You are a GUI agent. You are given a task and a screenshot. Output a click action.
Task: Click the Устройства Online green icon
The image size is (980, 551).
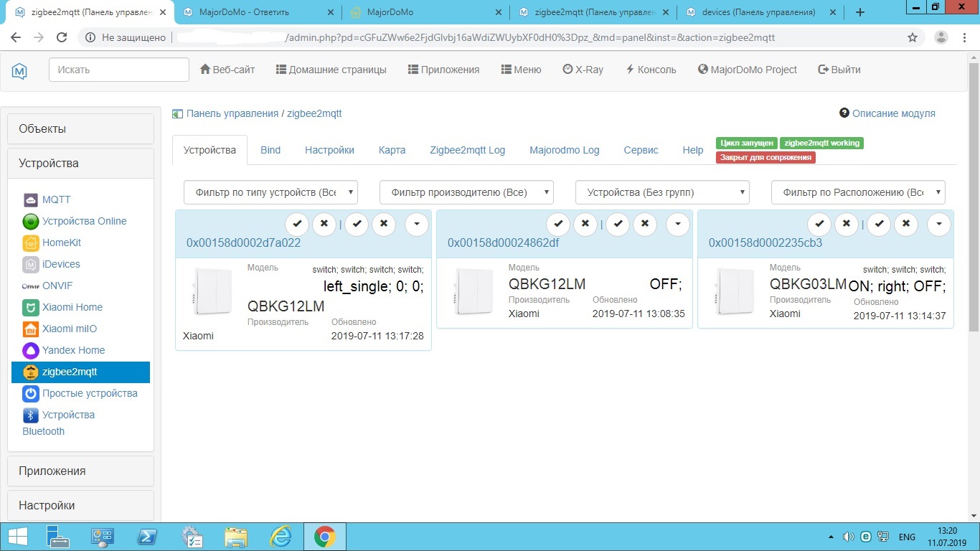click(x=31, y=221)
